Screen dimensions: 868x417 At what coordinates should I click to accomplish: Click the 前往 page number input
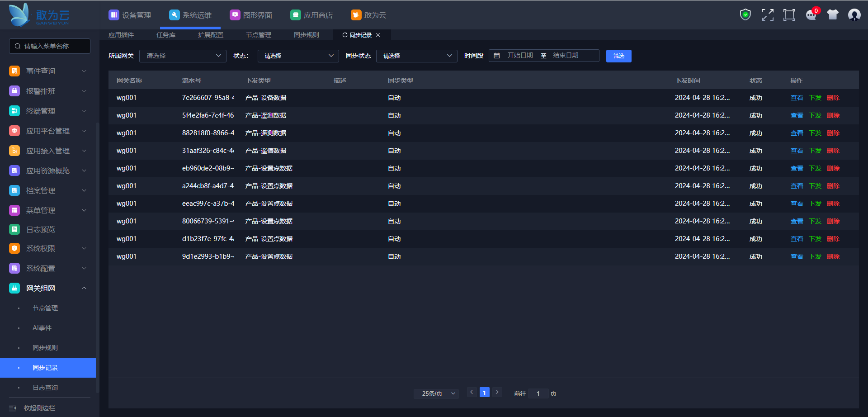[x=538, y=393]
